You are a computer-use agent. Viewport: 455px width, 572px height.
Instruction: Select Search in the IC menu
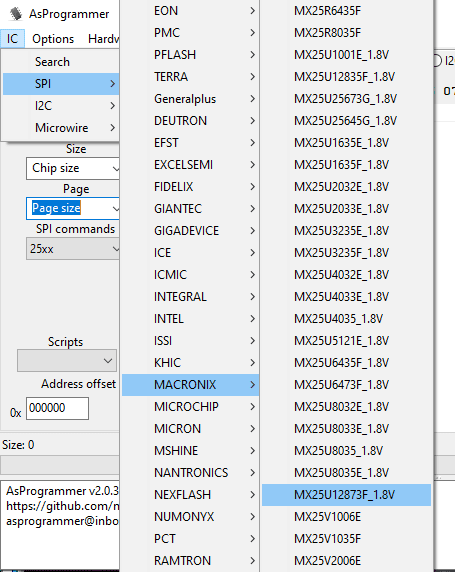click(x=61, y=62)
